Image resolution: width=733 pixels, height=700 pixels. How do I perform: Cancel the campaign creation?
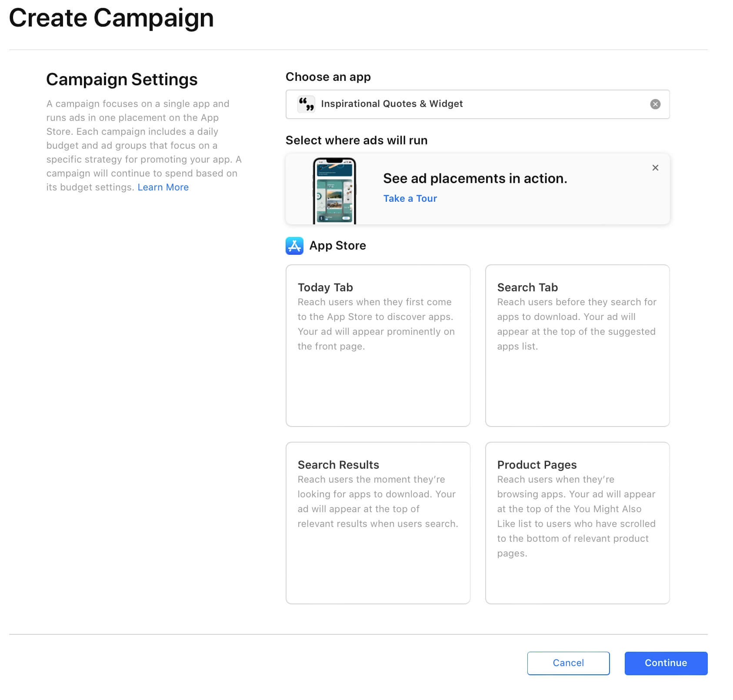tap(568, 663)
